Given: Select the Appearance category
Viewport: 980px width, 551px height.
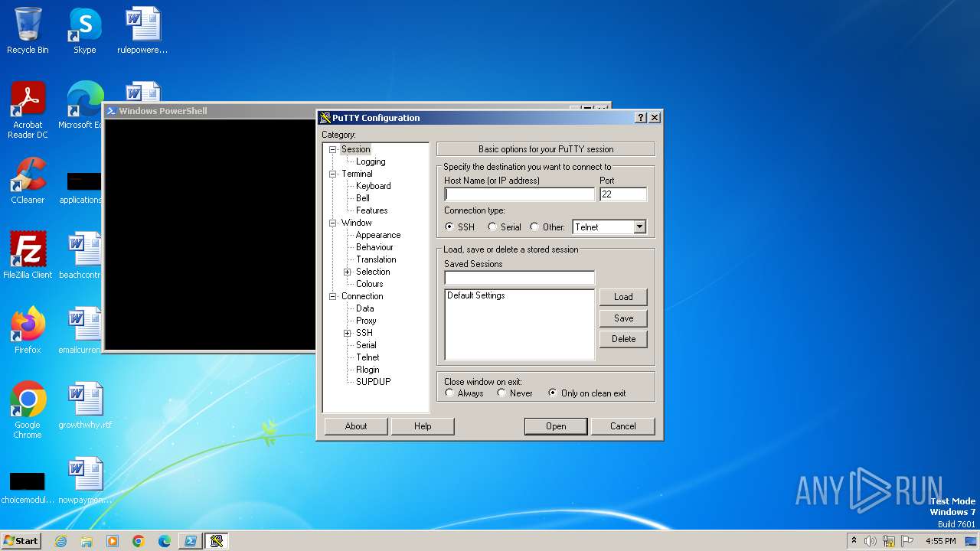Looking at the screenshot, I should [x=378, y=235].
